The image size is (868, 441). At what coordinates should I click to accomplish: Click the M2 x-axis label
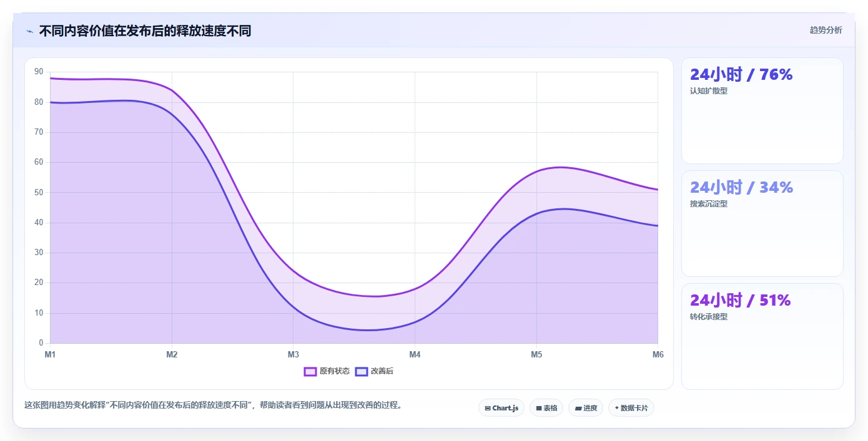172,354
